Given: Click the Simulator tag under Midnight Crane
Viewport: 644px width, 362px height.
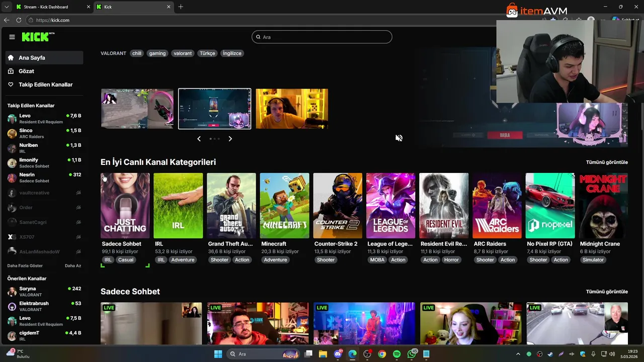Looking at the screenshot, I should point(593,260).
